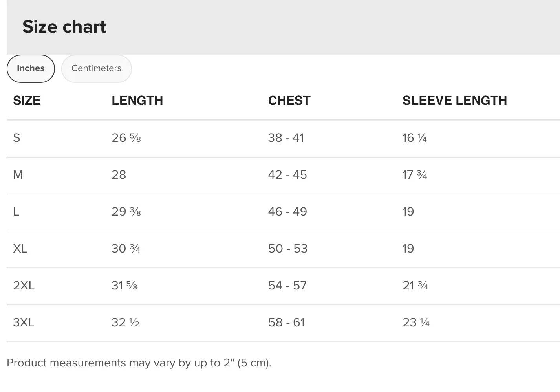Click the product measurements disclaimer text
The height and width of the screenshot is (392, 560).
click(139, 363)
